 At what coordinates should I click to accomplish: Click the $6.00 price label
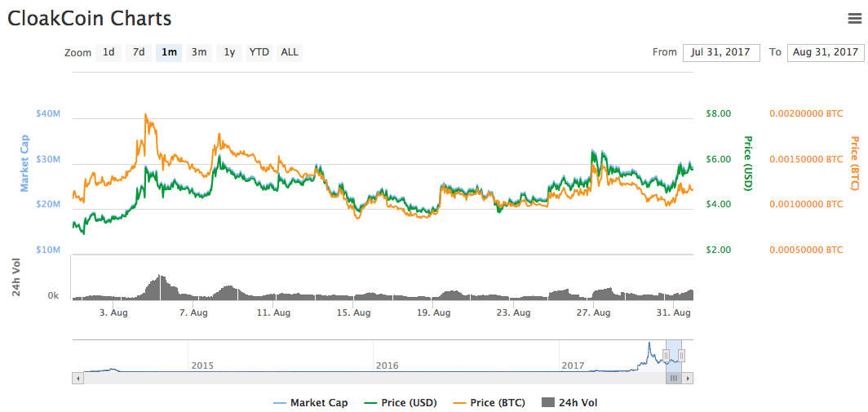(x=719, y=159)
